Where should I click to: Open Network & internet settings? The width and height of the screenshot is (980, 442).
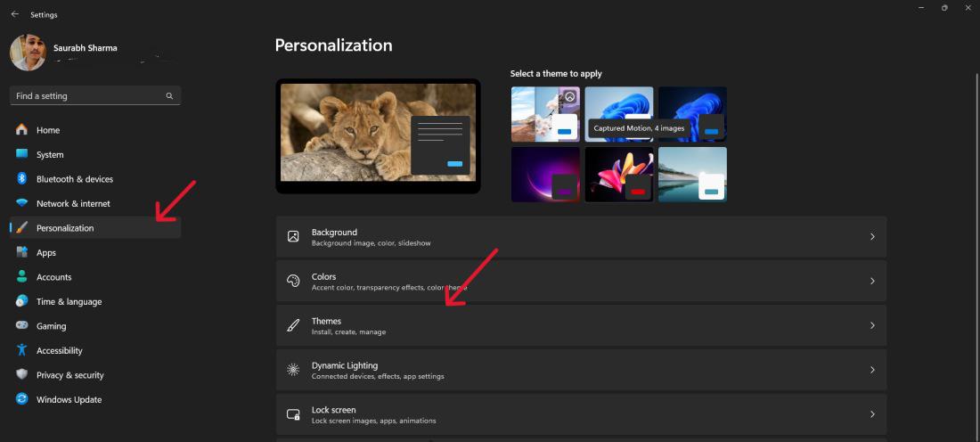pos(95,203)
